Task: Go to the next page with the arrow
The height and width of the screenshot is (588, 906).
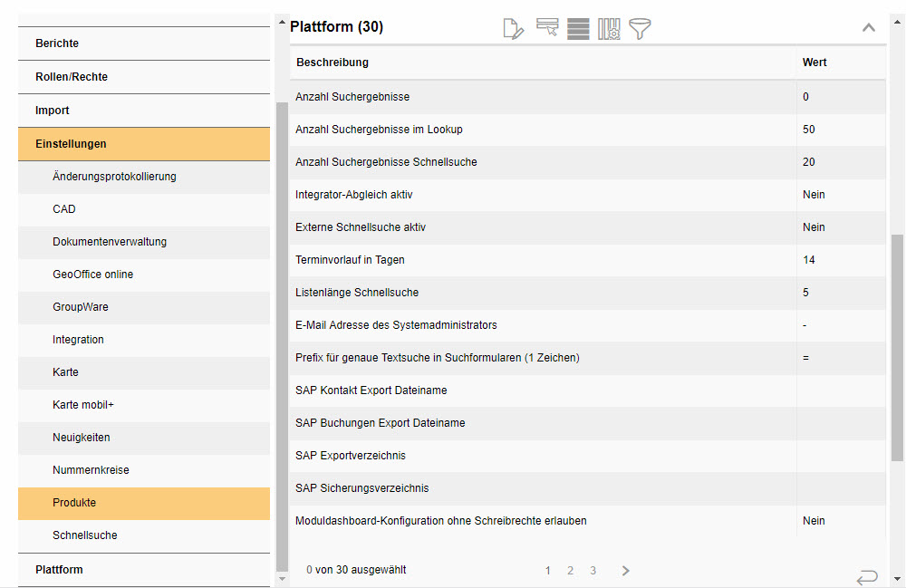Action: 625,571
